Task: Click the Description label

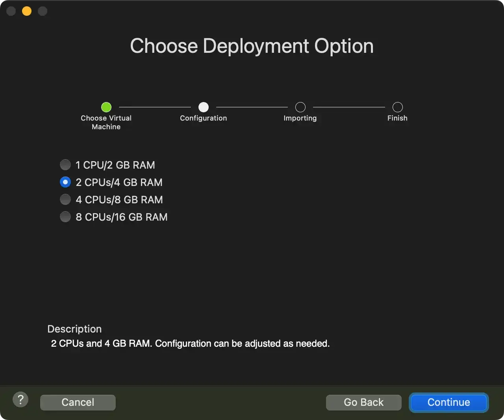Action: point(74,329)
